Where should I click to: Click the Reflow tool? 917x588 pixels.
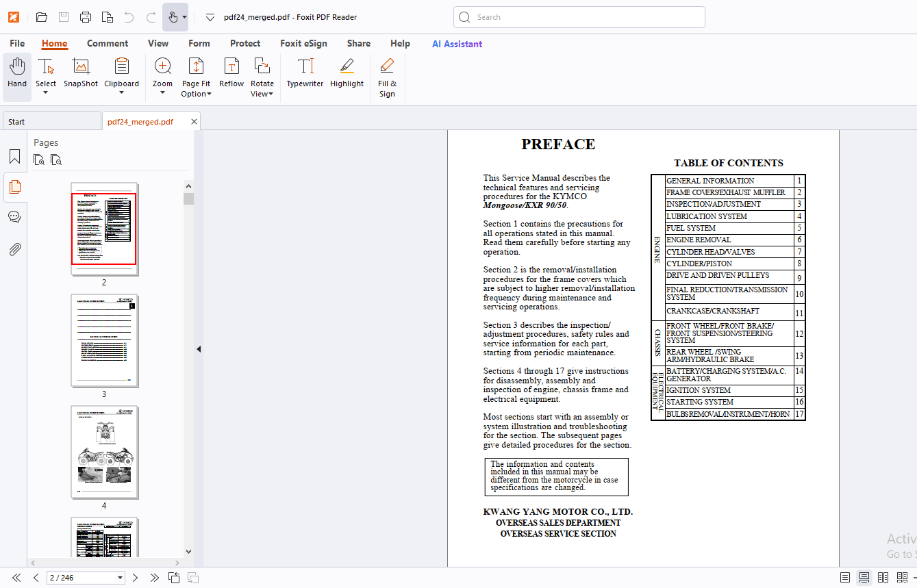231,73
